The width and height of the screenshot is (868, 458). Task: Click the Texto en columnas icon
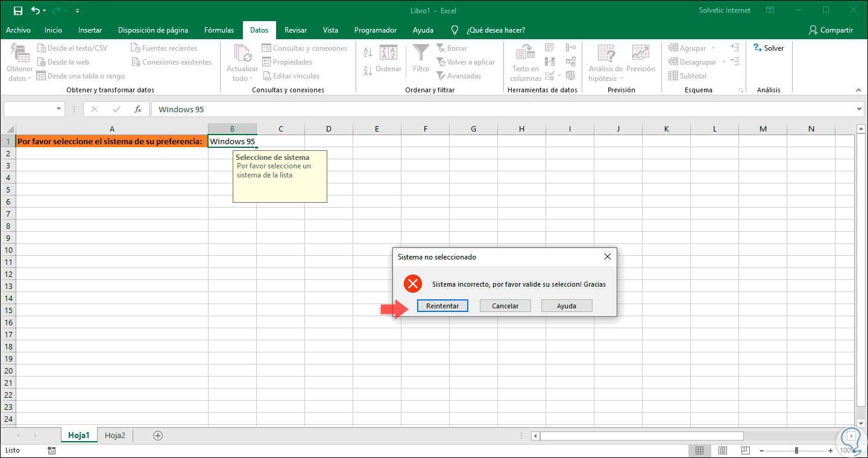pos(526,53)
